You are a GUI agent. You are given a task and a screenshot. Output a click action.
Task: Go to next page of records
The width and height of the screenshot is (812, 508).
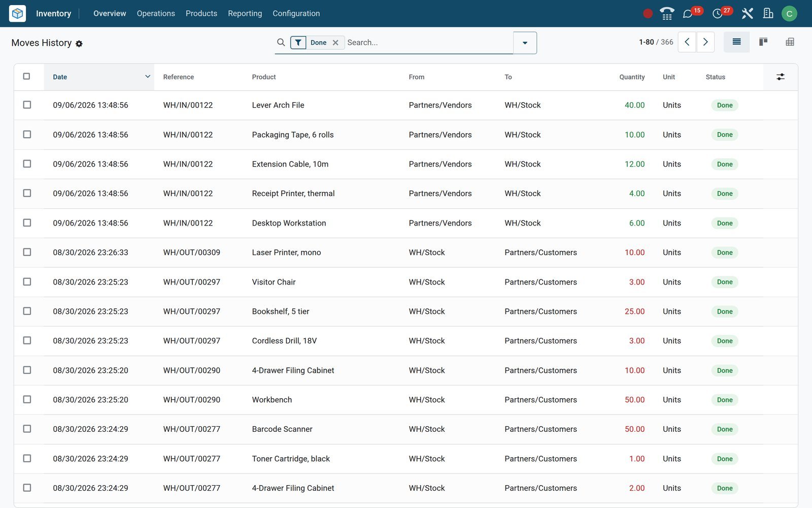pyautogui.click(x=705, y=42)
